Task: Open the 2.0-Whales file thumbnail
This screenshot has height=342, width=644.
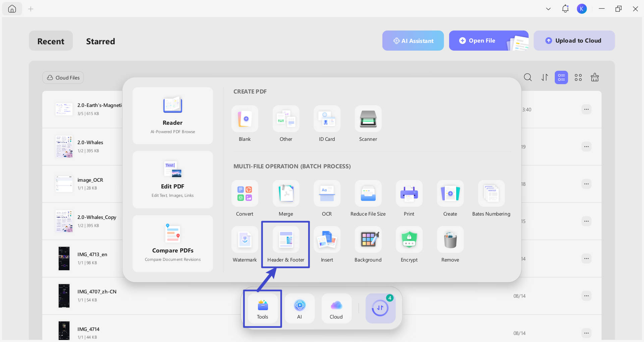Action: coord(64,147)
